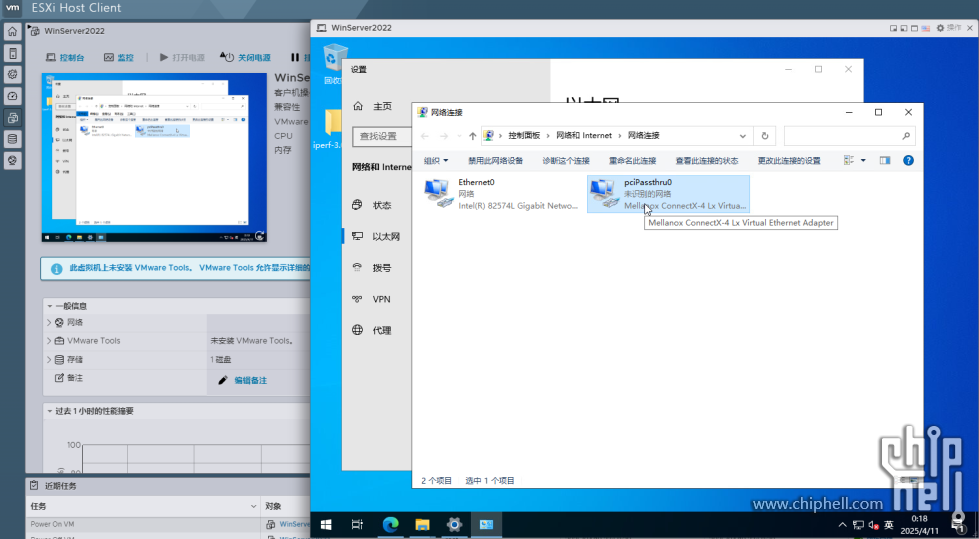979x539 pixels.
Task: Click 控制面板 in the address breadcrumb
Action: tap(524, 136)
